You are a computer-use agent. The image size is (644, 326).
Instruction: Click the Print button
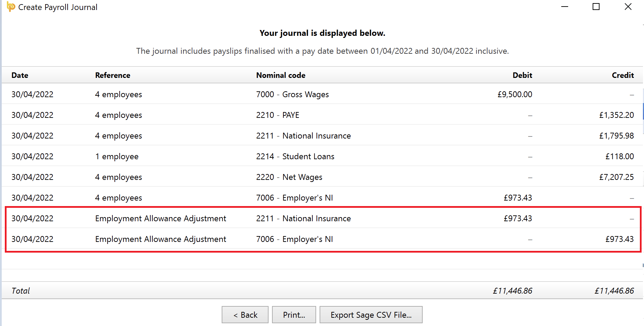pos(294,315)
